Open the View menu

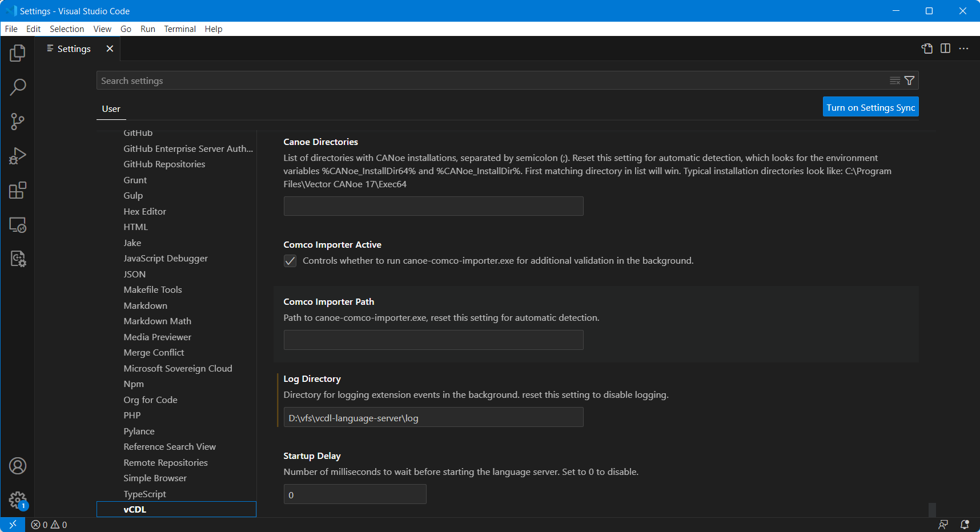pos(102,29)
